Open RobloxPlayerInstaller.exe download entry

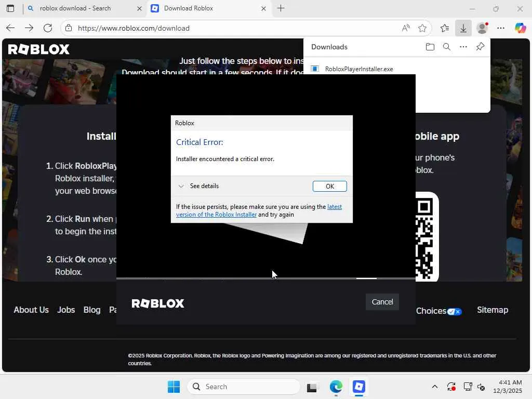coord(359,69)
